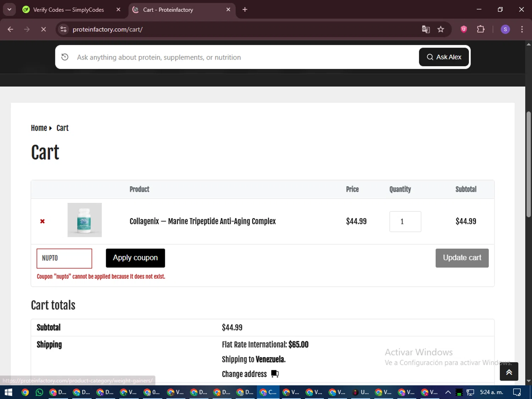The height and width of the screenshot is (399, 532).
Task: Open the Chrome three-dot menu
Action: tap(522, 29)
